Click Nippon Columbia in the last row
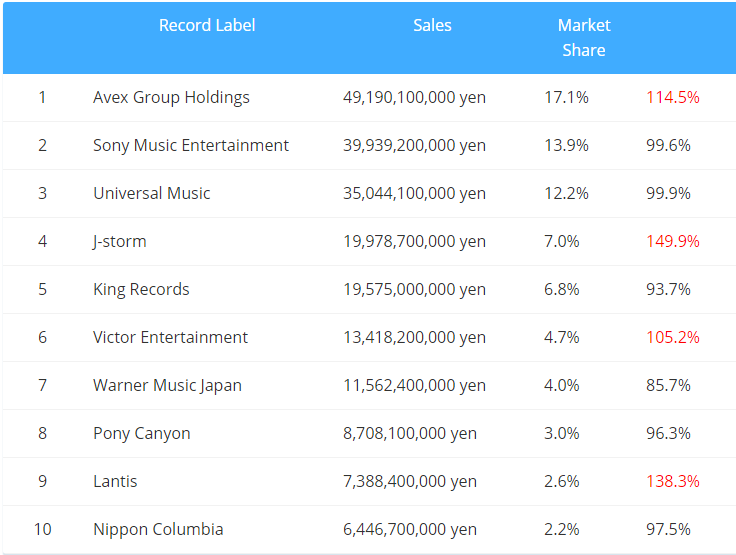Image resolution: width=736 pixels, height=555 pixels. [x=158, y=529]
